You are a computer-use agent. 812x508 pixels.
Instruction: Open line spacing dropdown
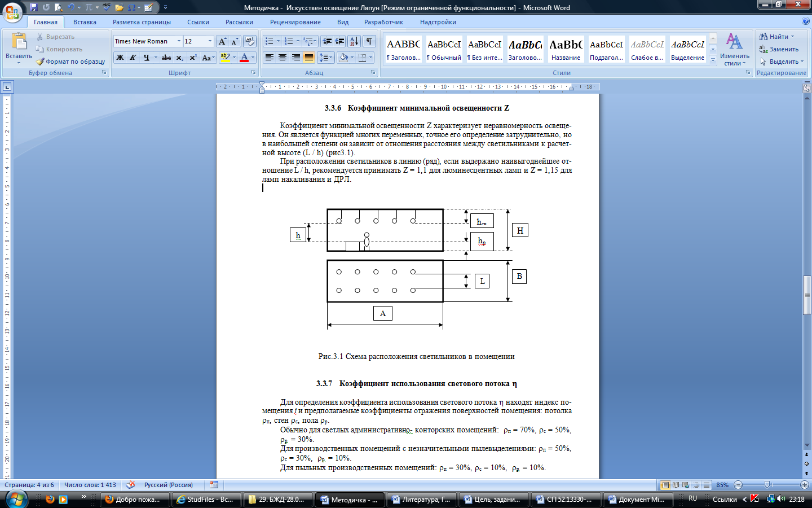tap(326, 58)
